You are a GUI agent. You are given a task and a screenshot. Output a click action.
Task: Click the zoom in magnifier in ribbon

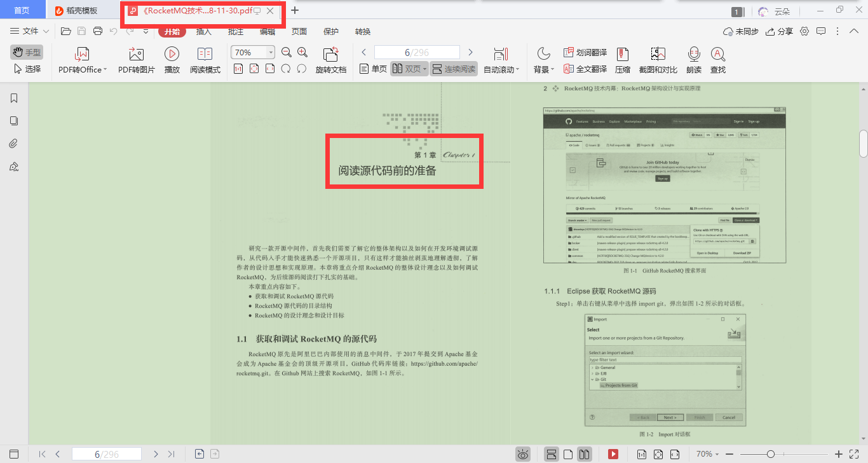click(x=302, y=53)
